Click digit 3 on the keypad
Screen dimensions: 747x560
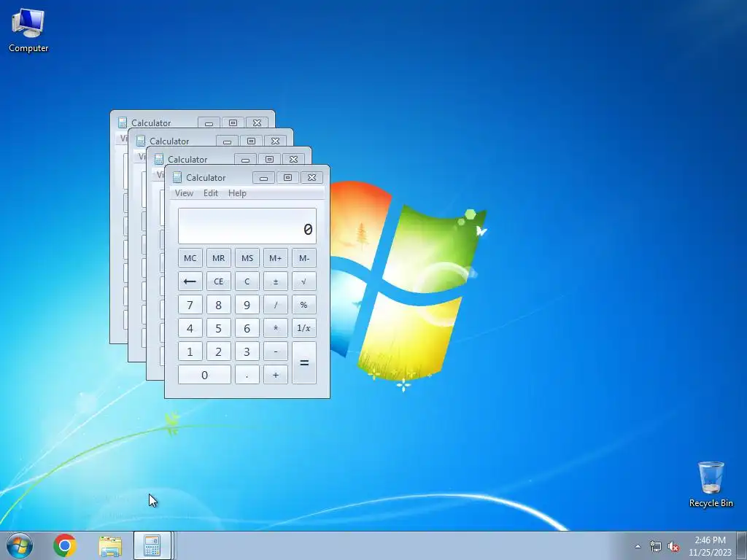coord(247,351)
